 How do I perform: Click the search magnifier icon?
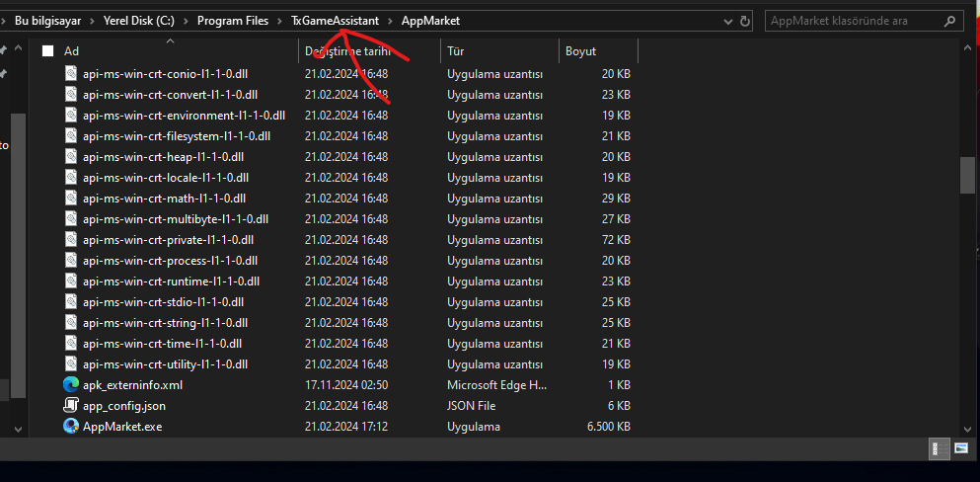pos(949,21)
